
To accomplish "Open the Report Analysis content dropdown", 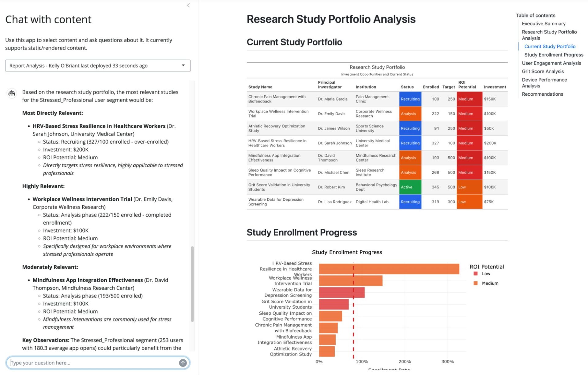I will pos(98,65).
